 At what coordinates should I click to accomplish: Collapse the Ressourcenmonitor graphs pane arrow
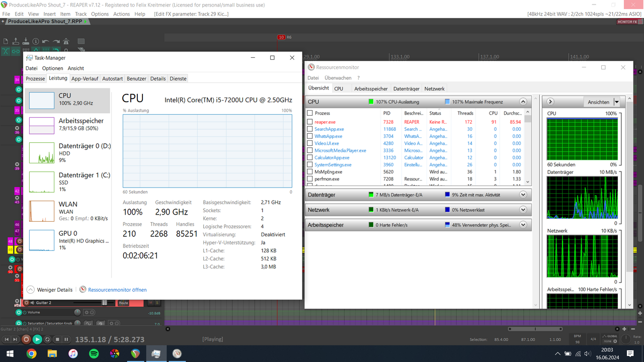coord(550,102)
